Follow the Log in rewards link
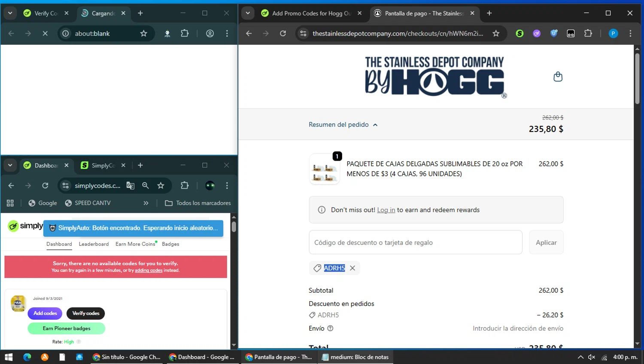 [386, 210]
